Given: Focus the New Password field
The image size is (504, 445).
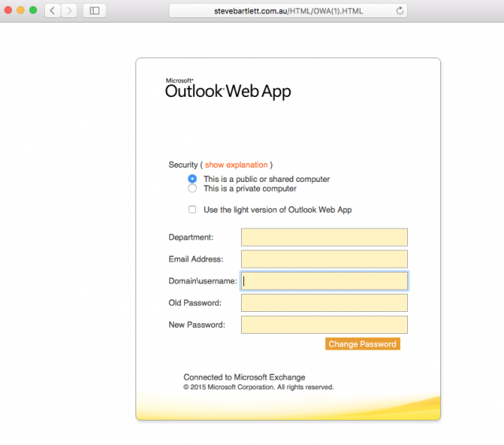Looking at the screenshot, I should 324,324.
